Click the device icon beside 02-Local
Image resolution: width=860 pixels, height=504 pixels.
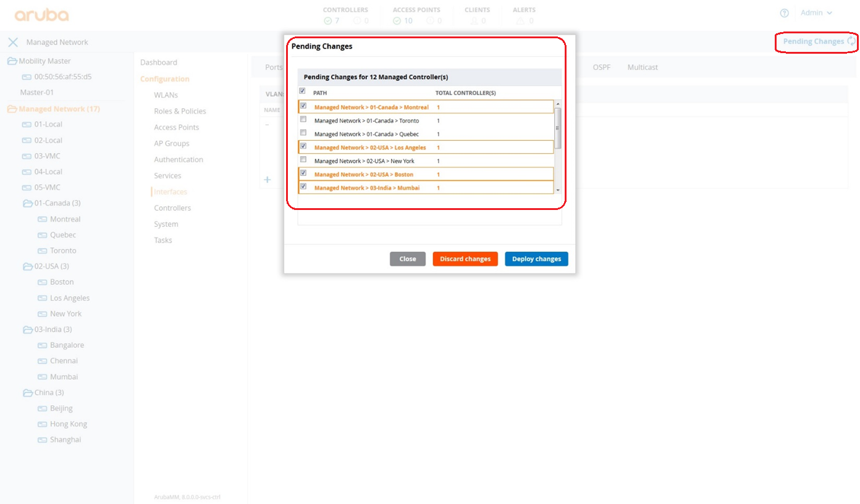(x=27, y=140)
